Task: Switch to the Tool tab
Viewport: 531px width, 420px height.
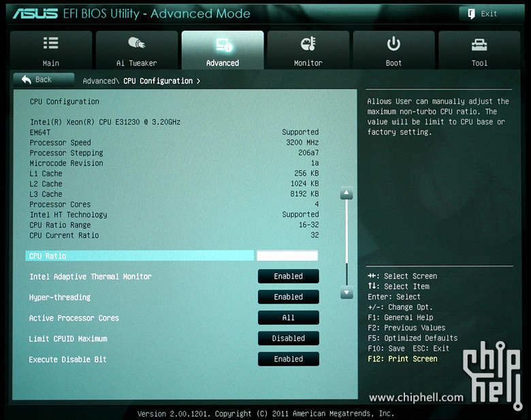Action: coord(479,50)
